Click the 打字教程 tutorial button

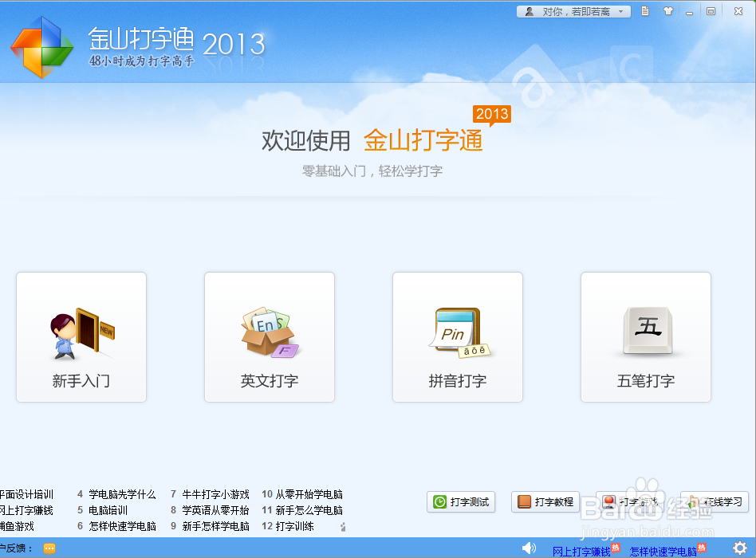pyautogui.click(x=545, y=502)
